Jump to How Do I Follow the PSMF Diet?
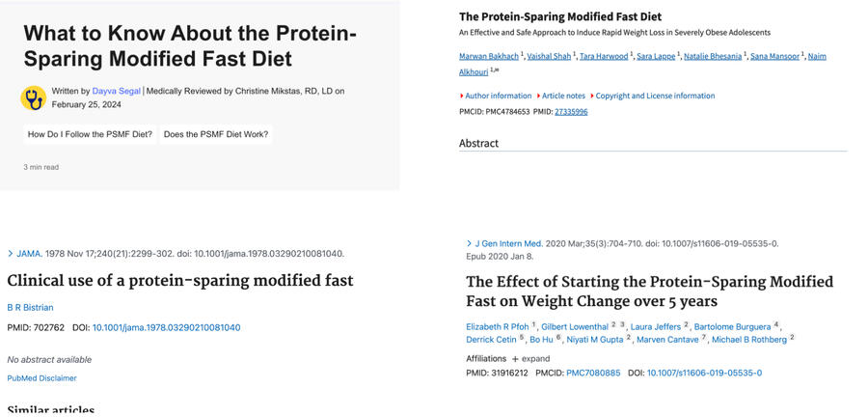This screenshot has height=417, width=868. point(90,134)
